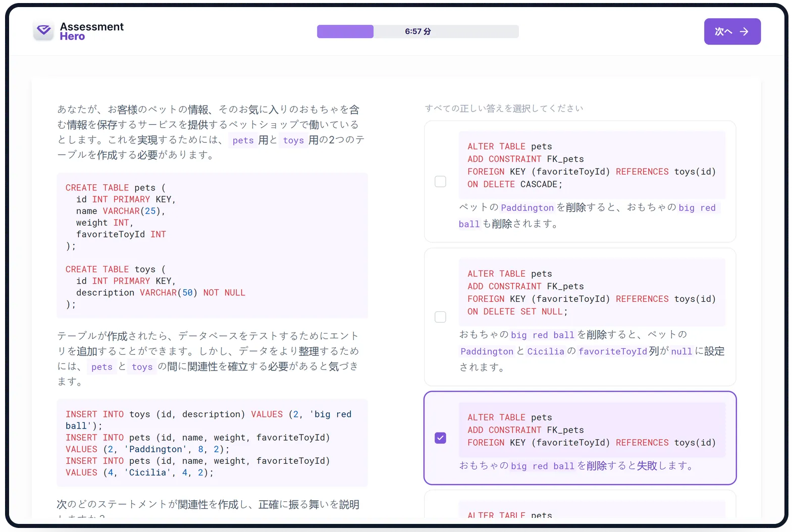Click the favoriteToyId tag in second answer
The height and width of the screenshot is (532, 792).
tap(612, 351)
